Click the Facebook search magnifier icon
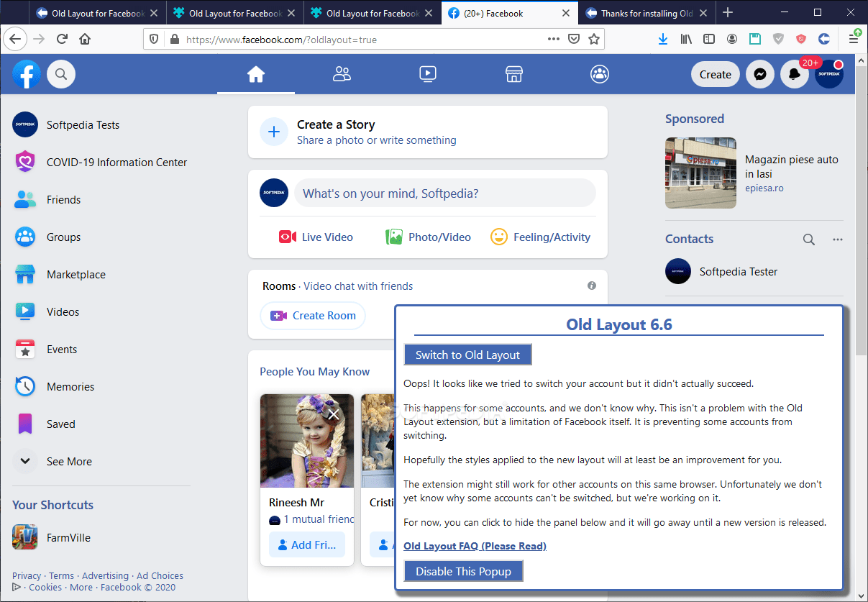 point(61,74)
